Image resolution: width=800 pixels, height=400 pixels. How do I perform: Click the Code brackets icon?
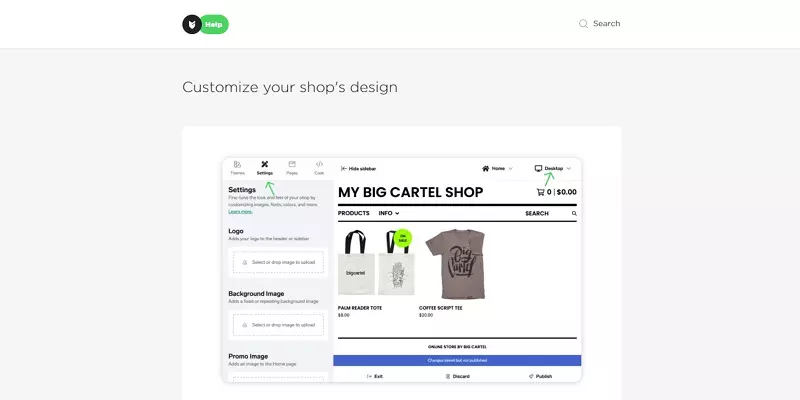pos(319,164)
